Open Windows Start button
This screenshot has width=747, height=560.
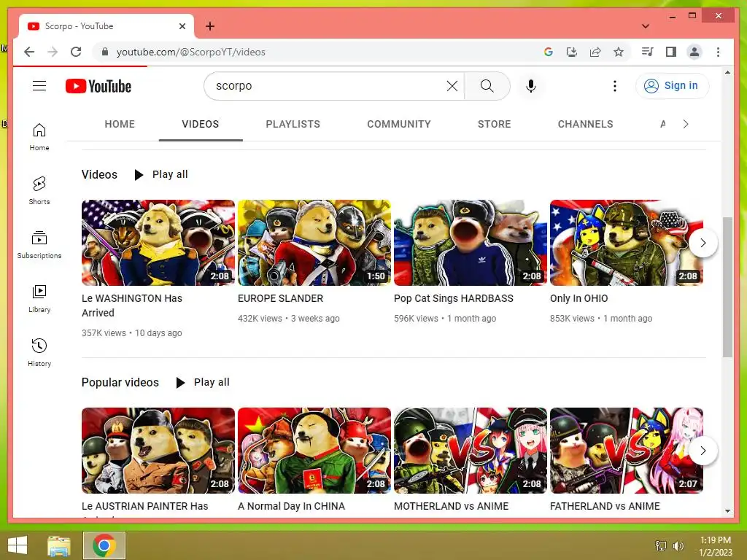click(x=18, y=545)
